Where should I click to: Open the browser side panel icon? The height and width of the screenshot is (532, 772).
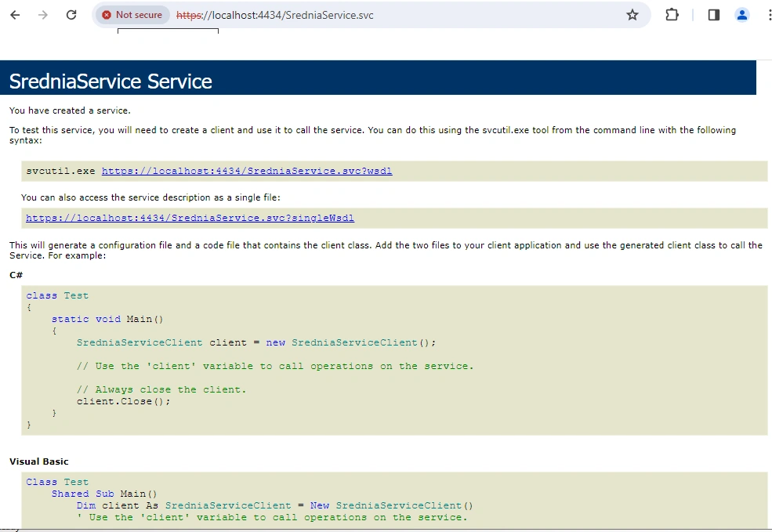pos(714,15)
